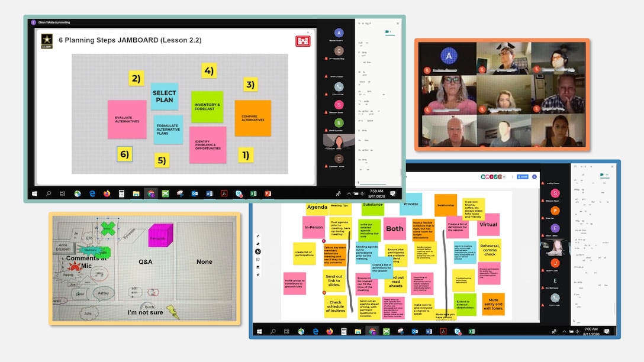Open Word from the top window taskbar

point(209,194)
